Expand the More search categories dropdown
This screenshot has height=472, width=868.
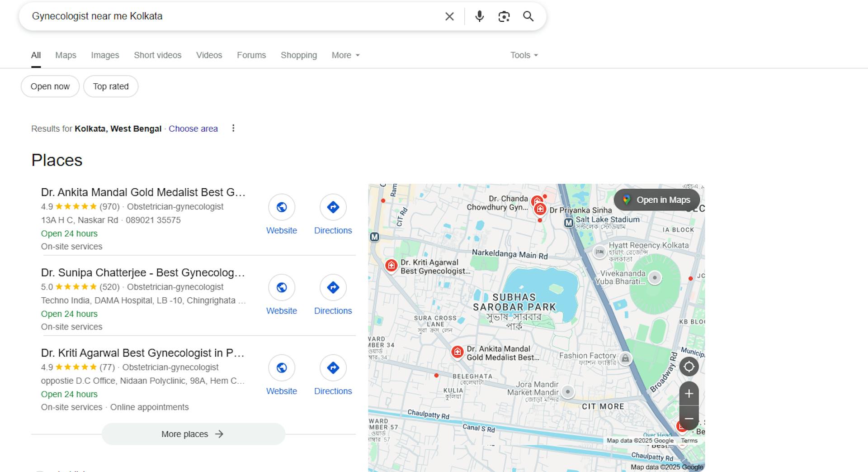click(346, 55)
